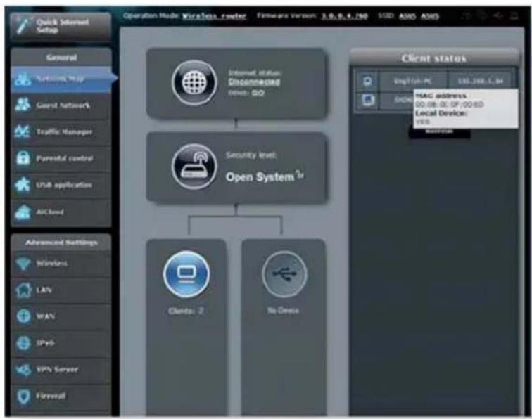Click the Firewall shield icon
The image size is (532, 419).
pos(23,396)
